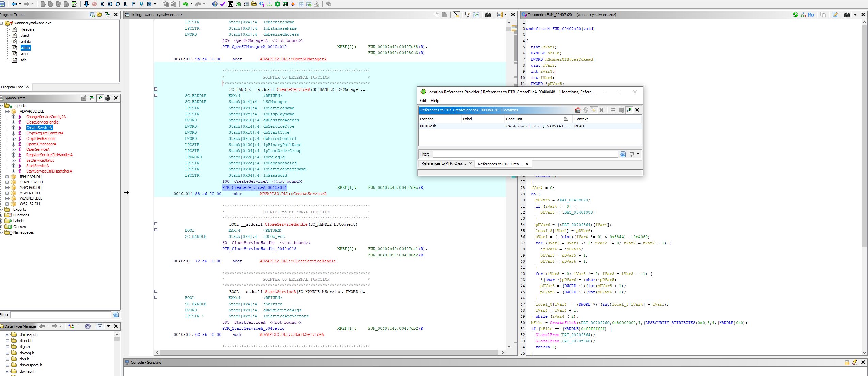Click the Listing vertical scrollbar
This screenshot has height=376, width=868.
point(509,184)
